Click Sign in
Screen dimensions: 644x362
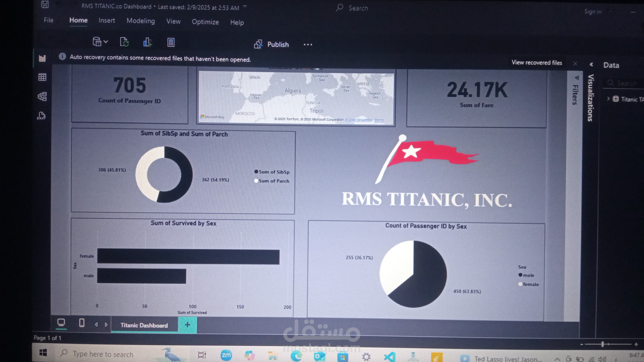(x=593, y=12)
